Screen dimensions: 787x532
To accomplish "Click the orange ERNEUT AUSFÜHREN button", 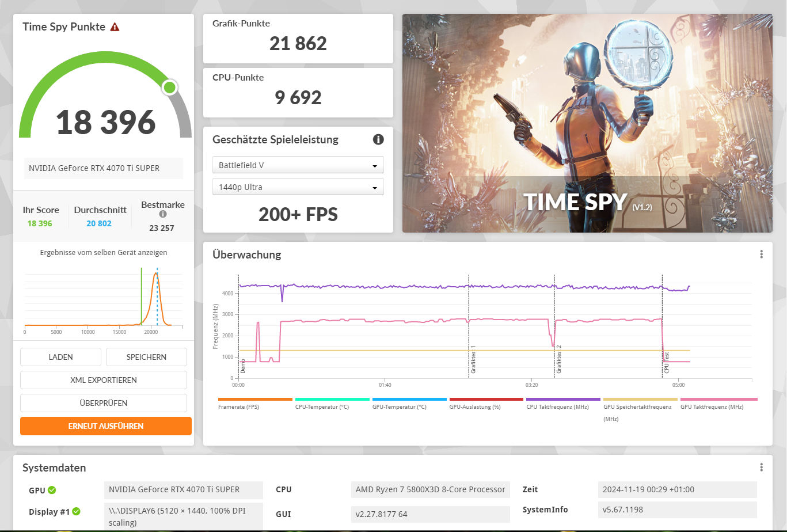I will [106, 426].
